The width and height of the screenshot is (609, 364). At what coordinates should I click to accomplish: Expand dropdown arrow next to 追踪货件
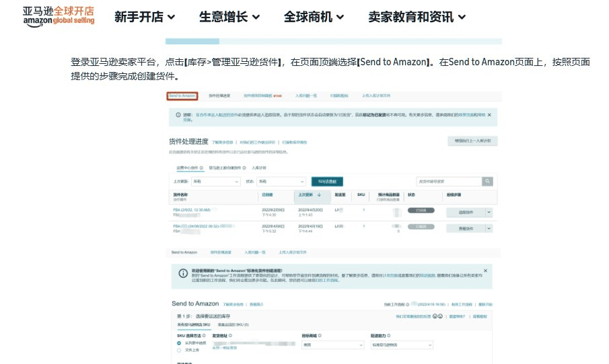(x=489, y=212)
